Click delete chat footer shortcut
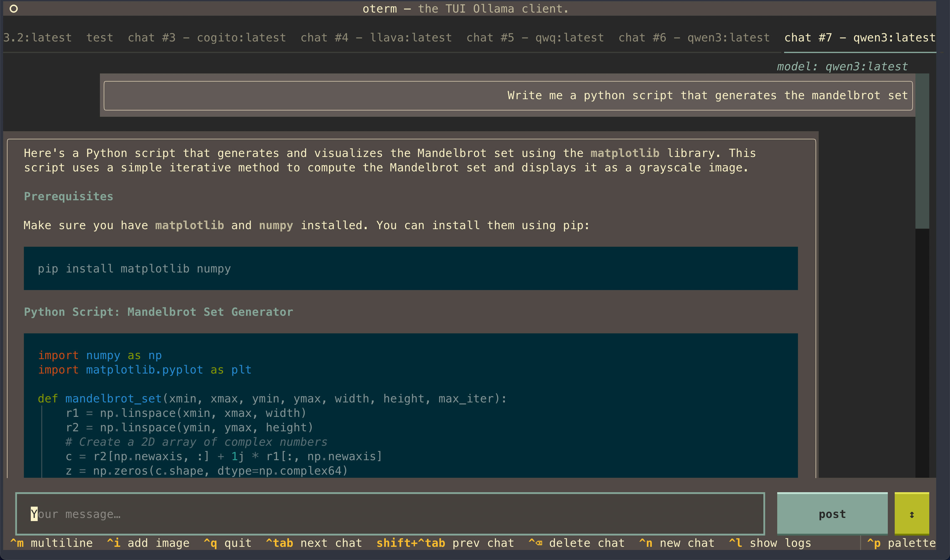This screenshot has height=560, width=950. coord(576,543)
